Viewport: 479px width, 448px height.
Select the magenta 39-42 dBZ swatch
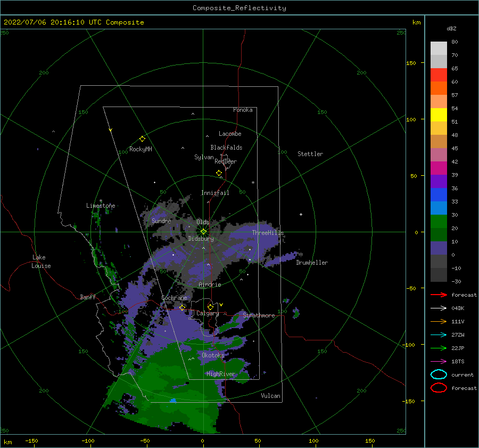pyautogui.click(x=439, y=168)
